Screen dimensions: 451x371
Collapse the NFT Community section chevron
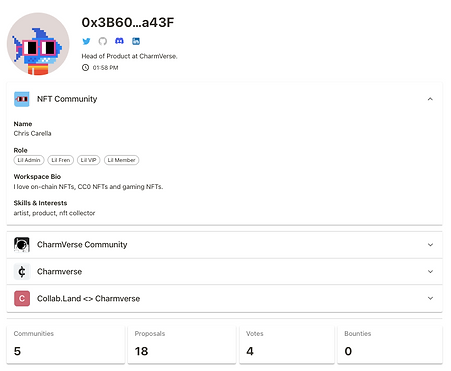[x=430, y=99]
